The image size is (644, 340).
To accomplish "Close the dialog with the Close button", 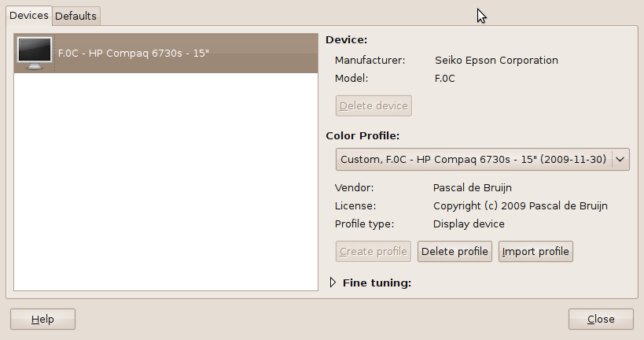I will click(x=601, y=319).
